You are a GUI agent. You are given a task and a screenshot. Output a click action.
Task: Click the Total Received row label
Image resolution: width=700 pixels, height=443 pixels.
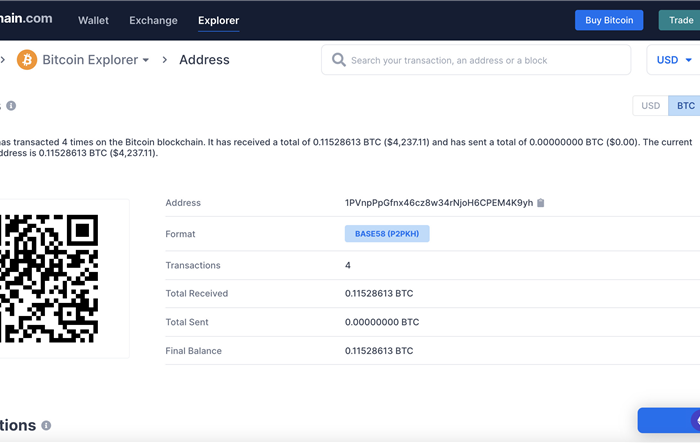(197, 293)
